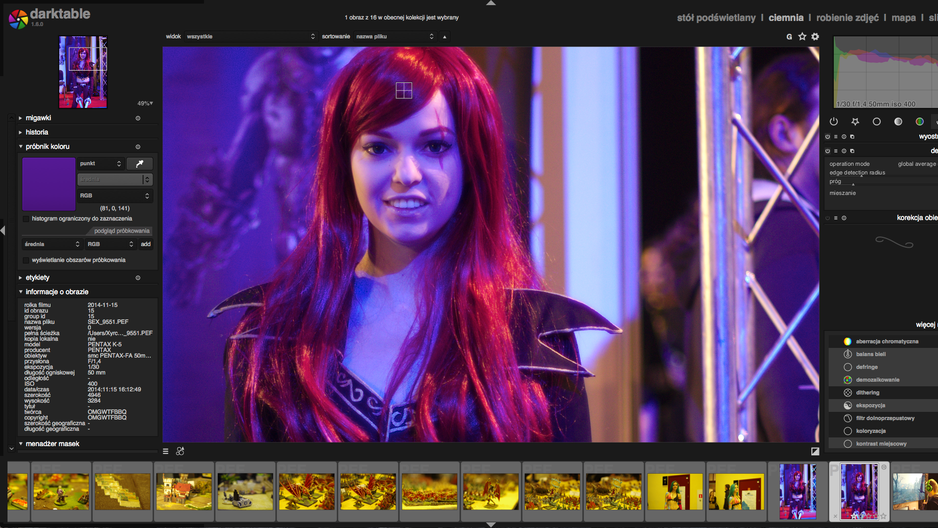Click the add sample button

point(145,245)
